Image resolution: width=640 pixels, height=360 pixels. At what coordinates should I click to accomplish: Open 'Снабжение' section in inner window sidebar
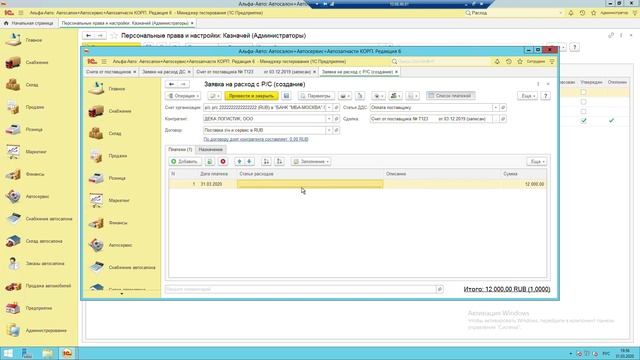pos(120,111)
